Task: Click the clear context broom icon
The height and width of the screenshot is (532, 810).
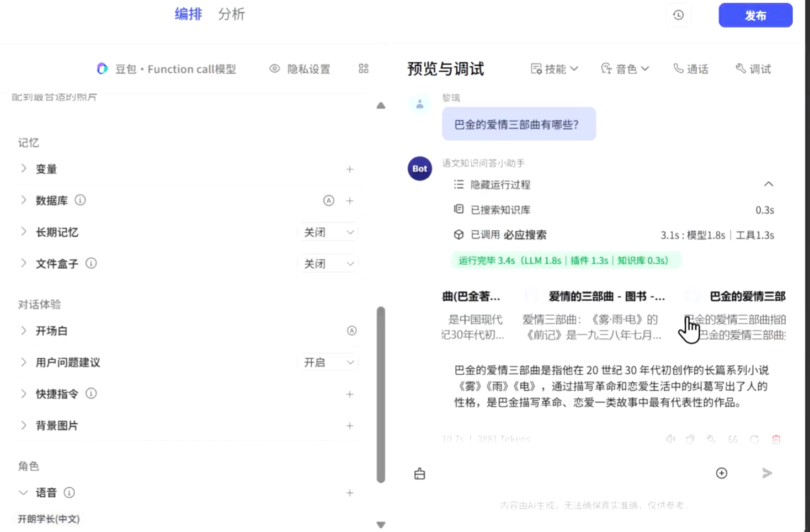Action: [419, 474]
